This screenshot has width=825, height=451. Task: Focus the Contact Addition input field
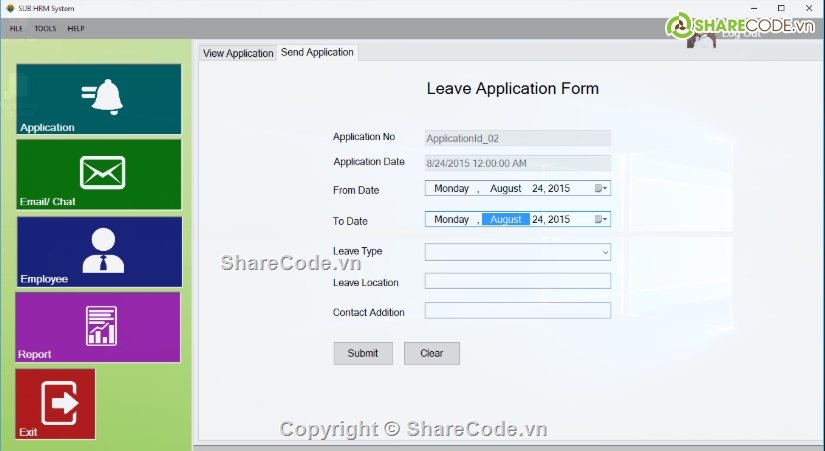coord(518,310)
